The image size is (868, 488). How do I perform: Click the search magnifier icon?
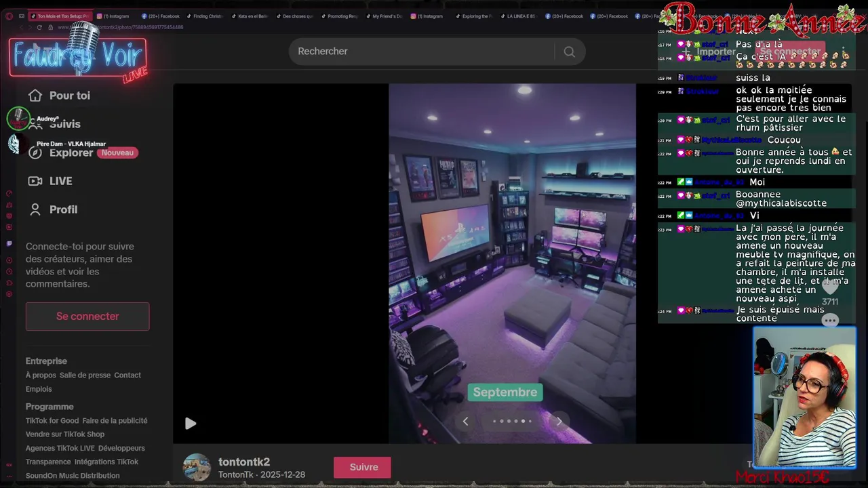coord(569,52)
